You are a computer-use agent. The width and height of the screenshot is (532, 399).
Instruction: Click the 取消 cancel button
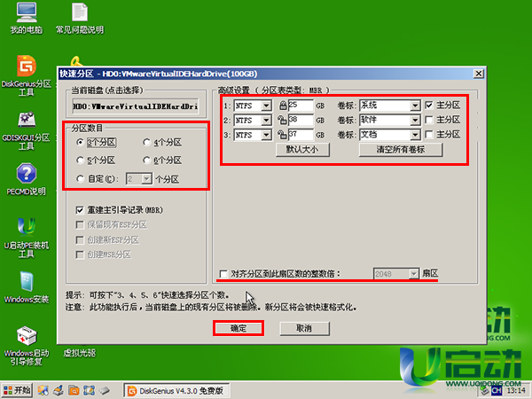[x=304, y=328]
